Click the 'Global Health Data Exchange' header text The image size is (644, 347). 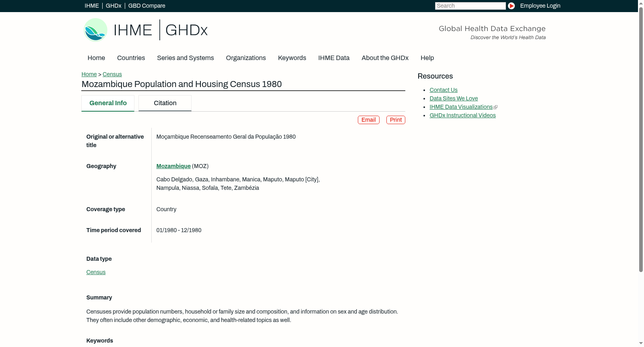492,29
